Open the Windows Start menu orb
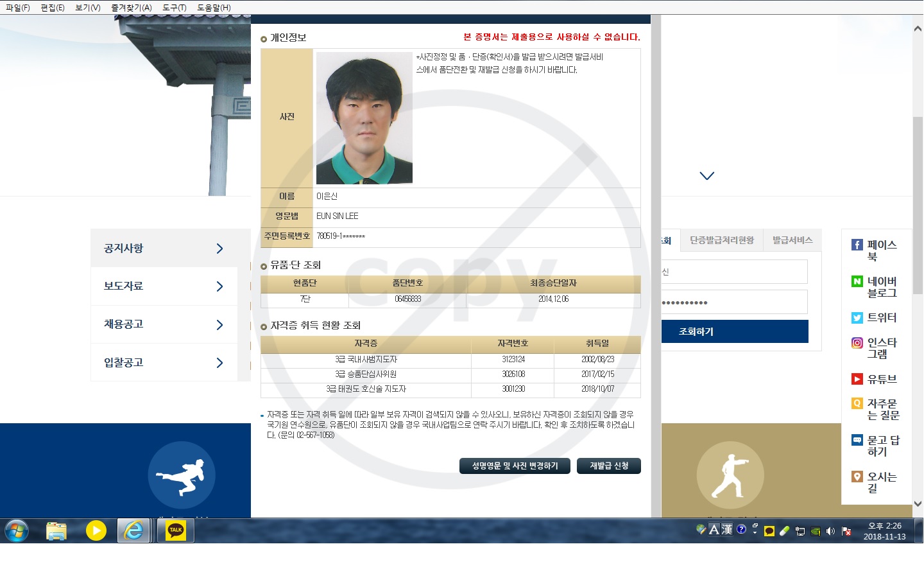 tap(17, 530)
